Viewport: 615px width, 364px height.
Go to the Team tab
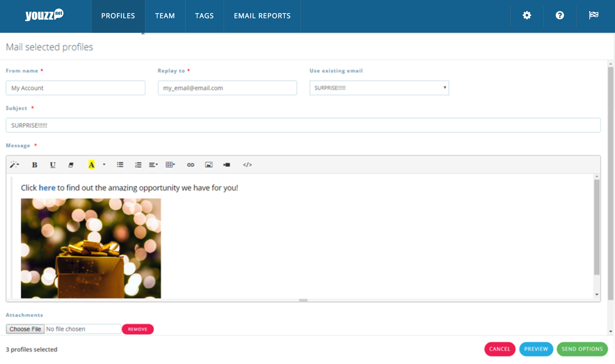pyautogui.click(x=165, y=16)
